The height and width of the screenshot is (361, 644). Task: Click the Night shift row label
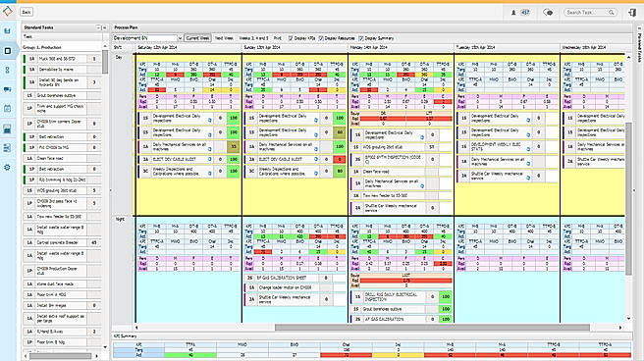[120, 220]
